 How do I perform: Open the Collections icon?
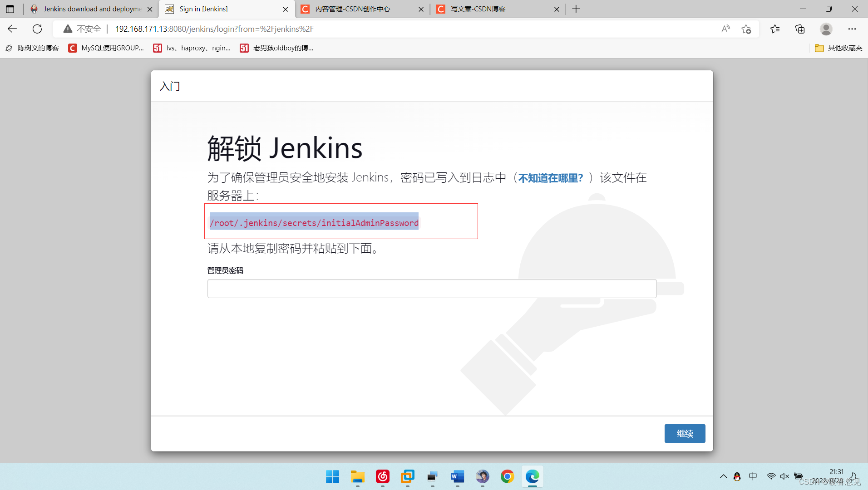800,29
